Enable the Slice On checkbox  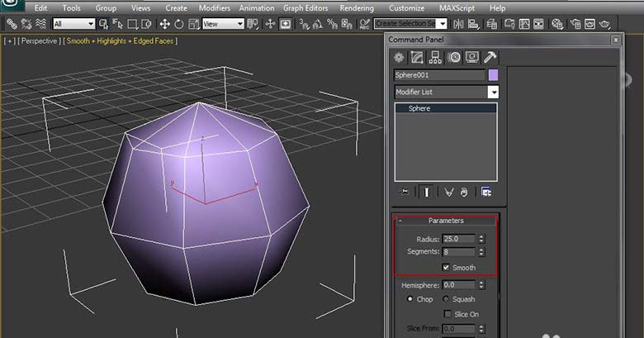[446, 314]
